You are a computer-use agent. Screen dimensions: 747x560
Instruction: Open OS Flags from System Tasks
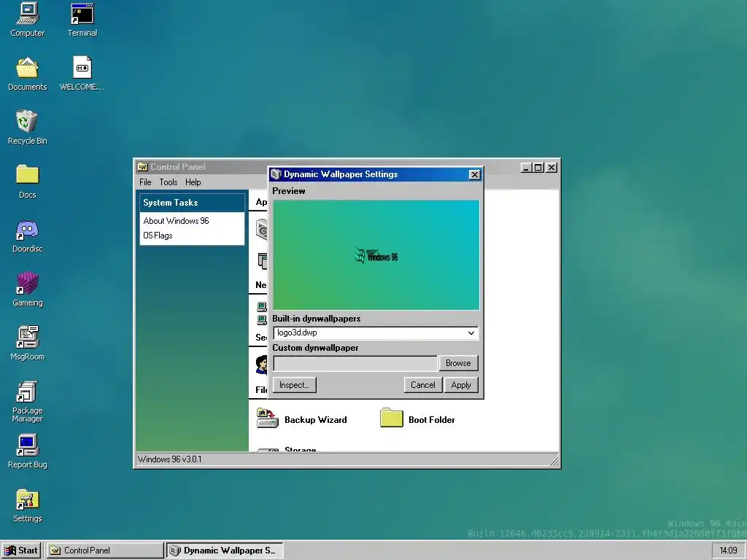click(x=158, y=236)
